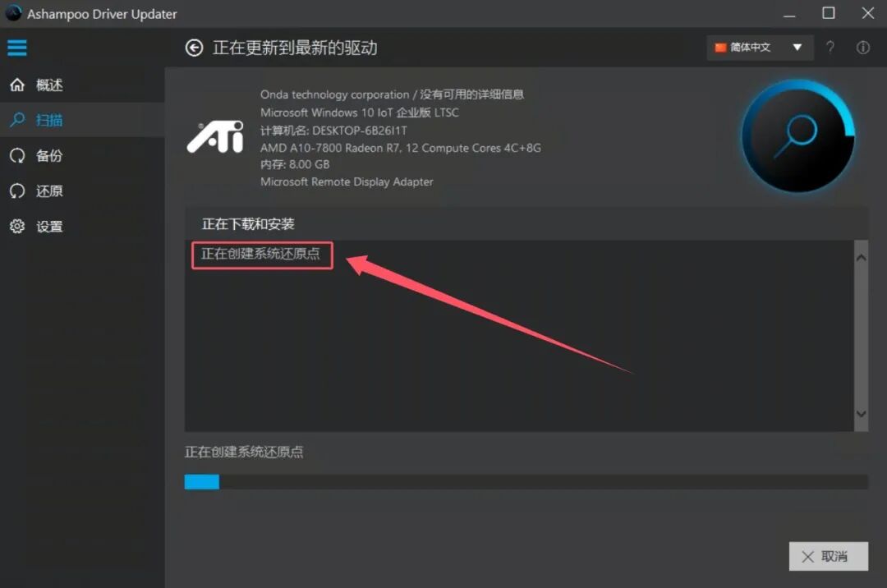Click the China flag language icon

pos(720,48)
